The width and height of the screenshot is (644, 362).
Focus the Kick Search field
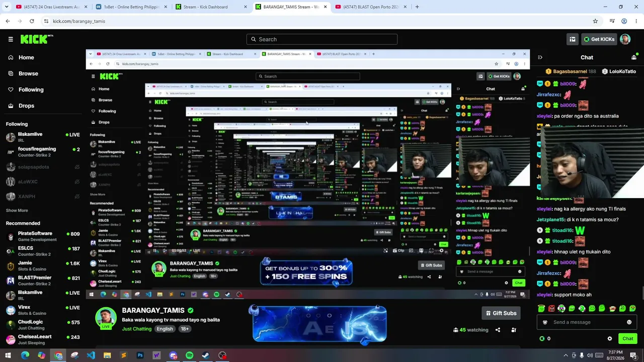click(322, 39)
